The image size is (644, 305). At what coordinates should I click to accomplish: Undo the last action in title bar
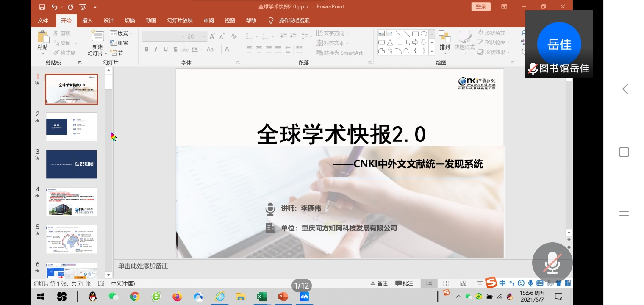[54, 7]
